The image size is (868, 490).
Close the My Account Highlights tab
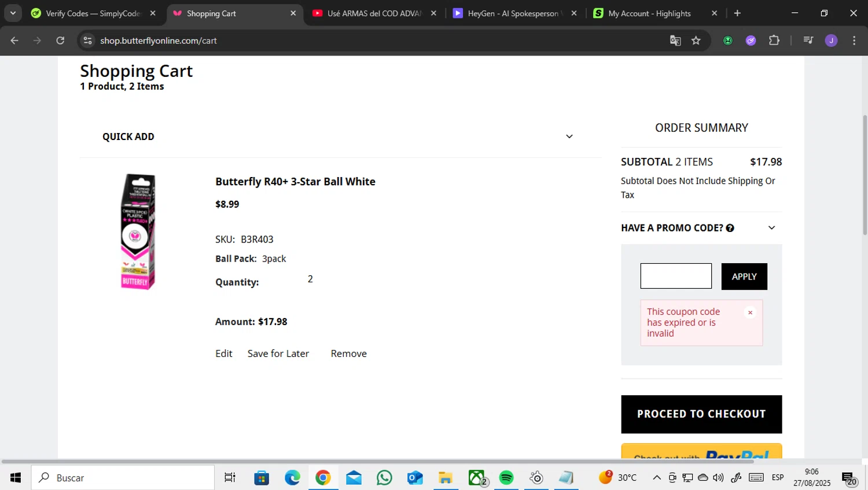point(714,13)
